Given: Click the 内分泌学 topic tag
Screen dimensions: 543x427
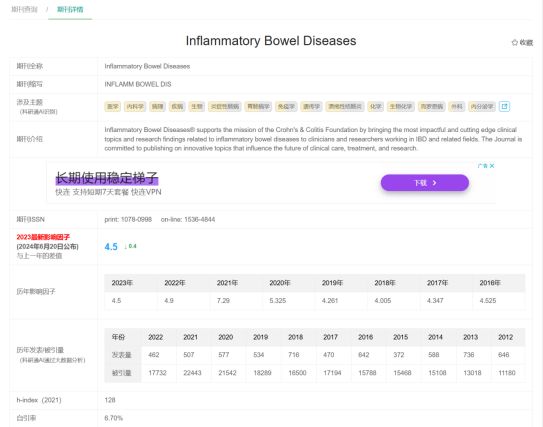Looking at the screenshot, I should click(482, 107).
